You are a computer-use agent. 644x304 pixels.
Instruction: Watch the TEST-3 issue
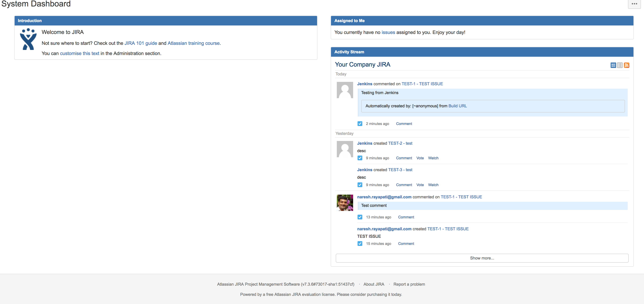click(x=433, y=185)
